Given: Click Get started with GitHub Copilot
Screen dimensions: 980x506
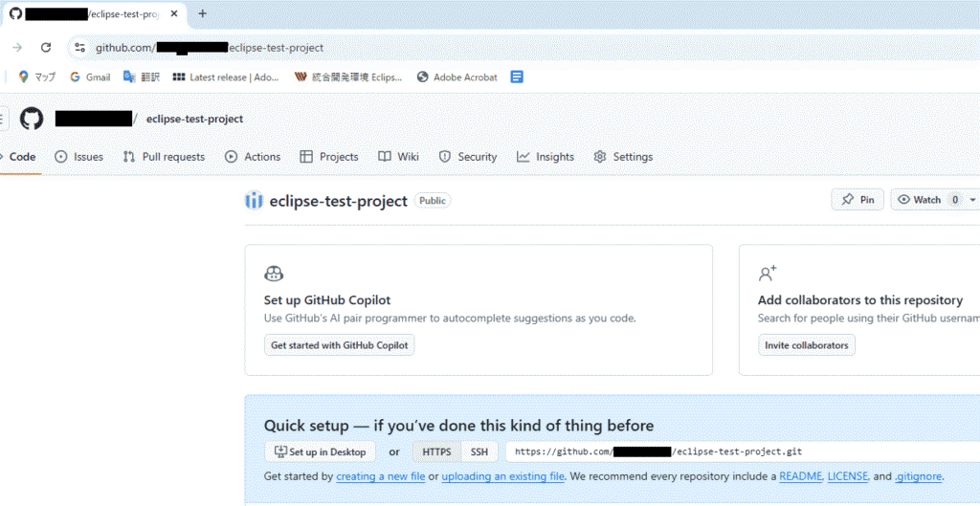Looking at the screenshot, I should coord(339,345).
